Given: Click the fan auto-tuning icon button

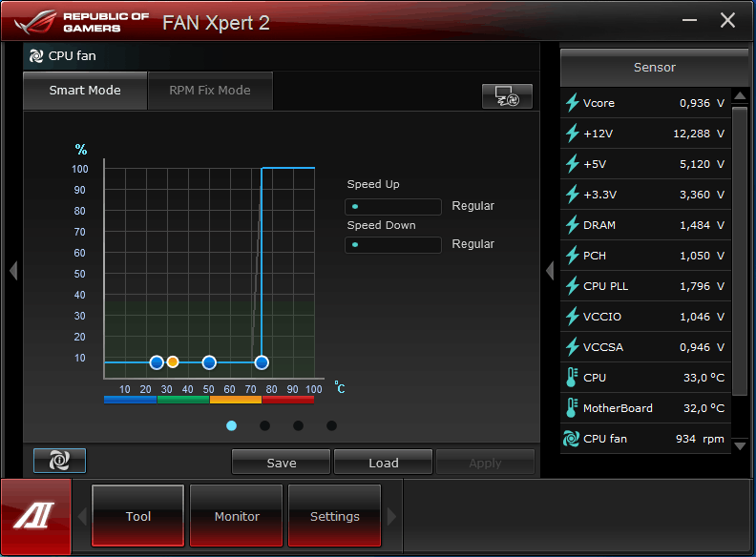Looking at the screenshot, I should [x=507, y=96].
